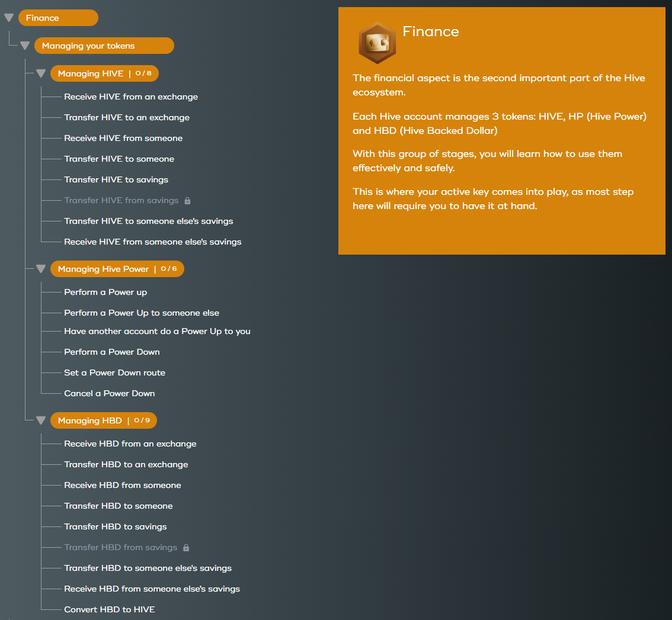The width and height of the screenshot is (672, 620).
Task: Open Cancel a Power Down stage
Action: [110, 393]
